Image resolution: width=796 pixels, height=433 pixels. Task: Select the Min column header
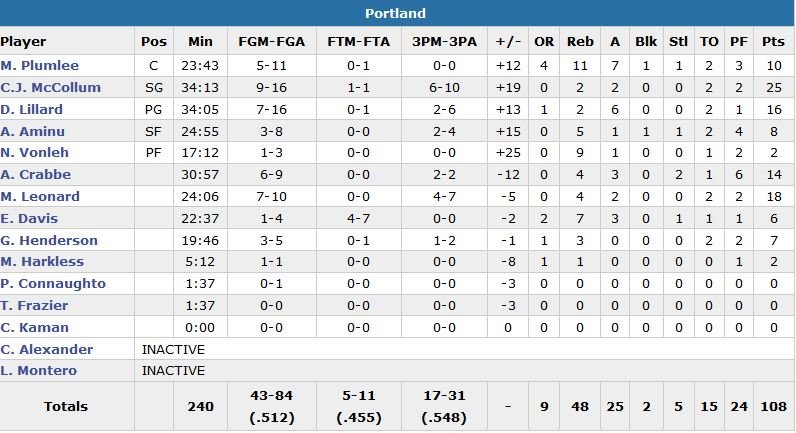[200, 42]
